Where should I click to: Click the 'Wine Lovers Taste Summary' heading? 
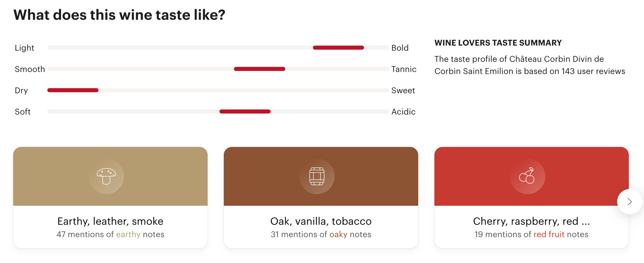pos(498,43)
